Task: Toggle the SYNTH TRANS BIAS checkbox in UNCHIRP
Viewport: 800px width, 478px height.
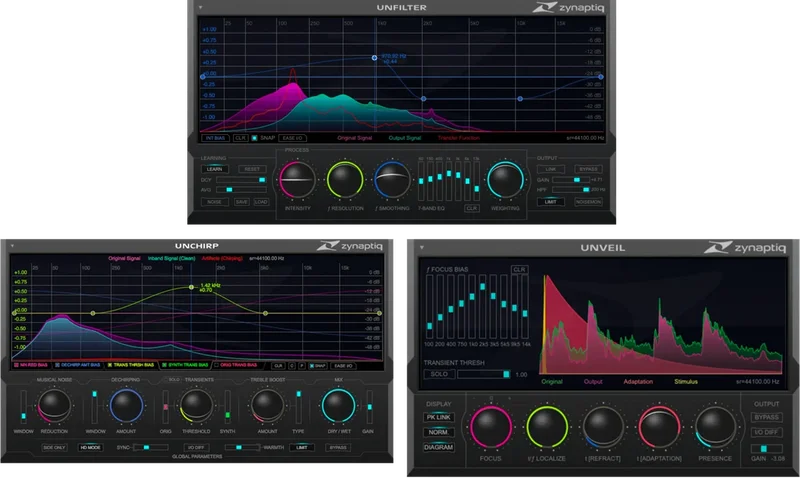Action: 164,365
